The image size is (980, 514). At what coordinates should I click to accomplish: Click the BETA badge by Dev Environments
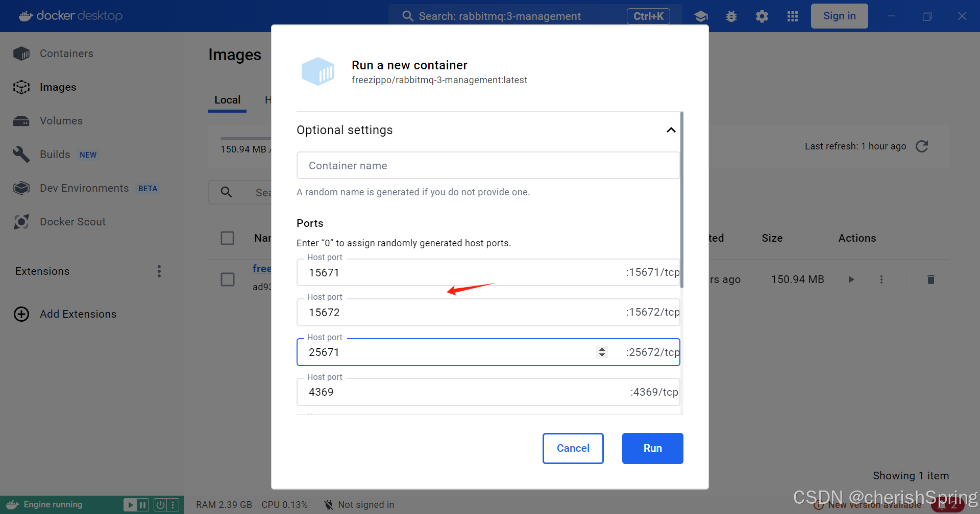click(x=148, y=188)
